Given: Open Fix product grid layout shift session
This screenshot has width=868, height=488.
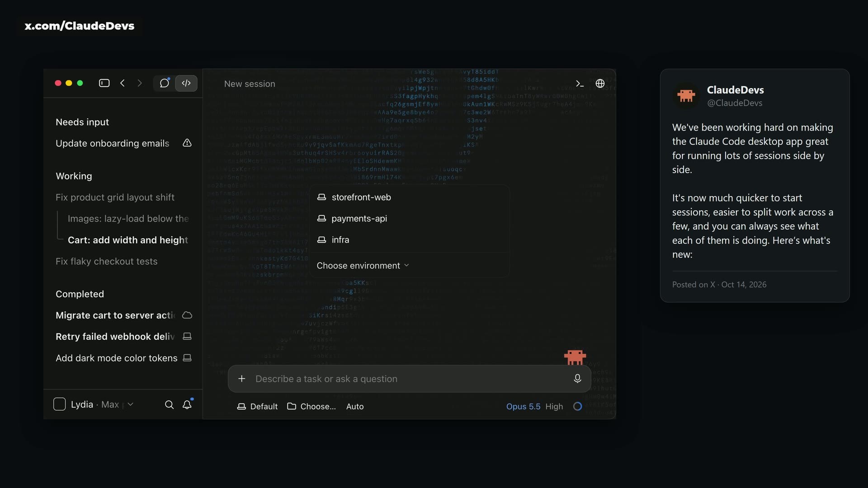Looking at the screenshot, I should 115,197.
